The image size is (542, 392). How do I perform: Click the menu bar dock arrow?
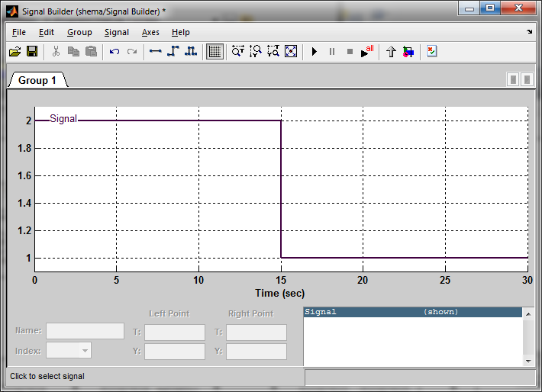pyautogui.click(x=529, y=32)
